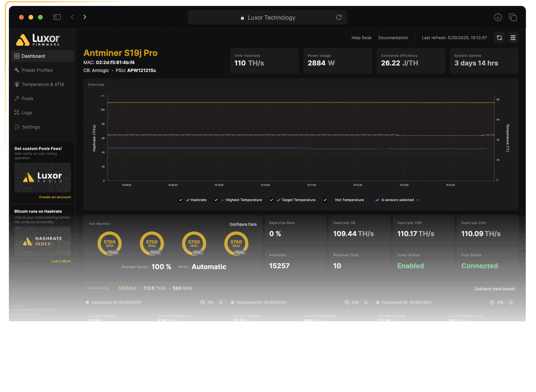Open the Settings panel
Image resolution: width=536 pixels, height=392 pixels.
tap(31, 127)
